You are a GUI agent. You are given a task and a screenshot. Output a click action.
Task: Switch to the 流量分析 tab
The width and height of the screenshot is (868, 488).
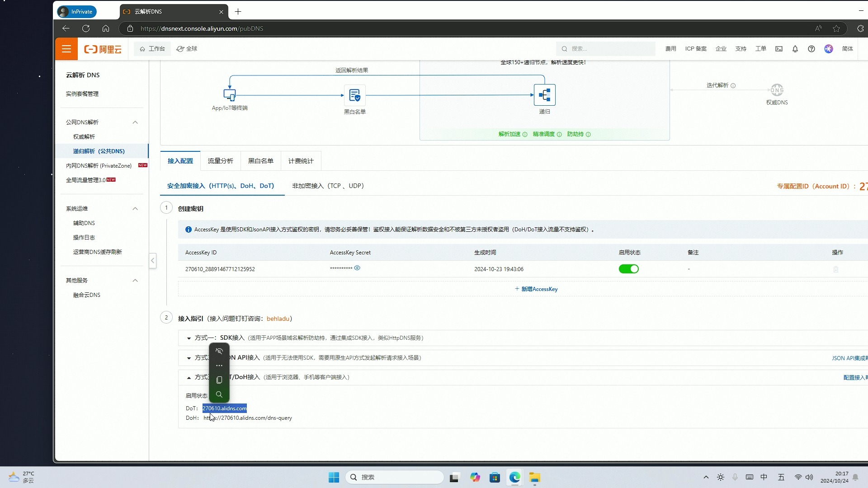point(221,161)
